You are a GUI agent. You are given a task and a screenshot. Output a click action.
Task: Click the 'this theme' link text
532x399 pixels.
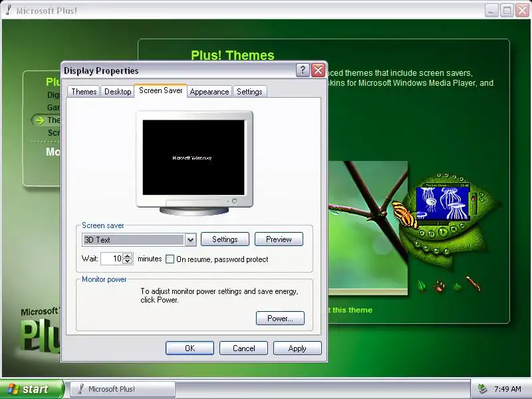[x=352, y=310]
